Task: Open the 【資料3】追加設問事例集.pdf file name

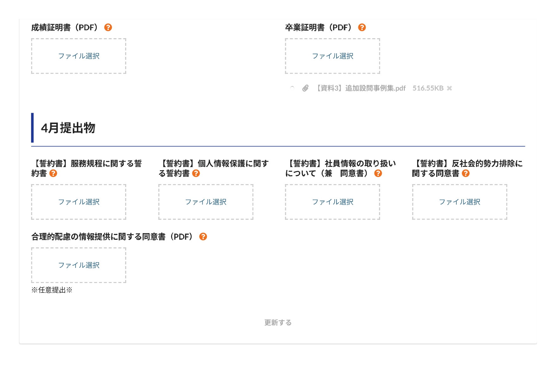Action: pos(361,88)
